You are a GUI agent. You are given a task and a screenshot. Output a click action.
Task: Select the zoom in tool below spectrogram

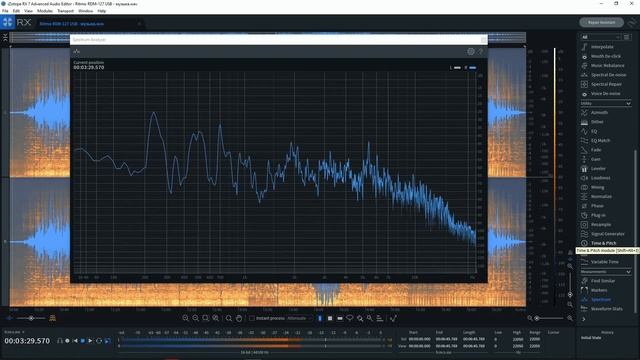pos(185,318)
